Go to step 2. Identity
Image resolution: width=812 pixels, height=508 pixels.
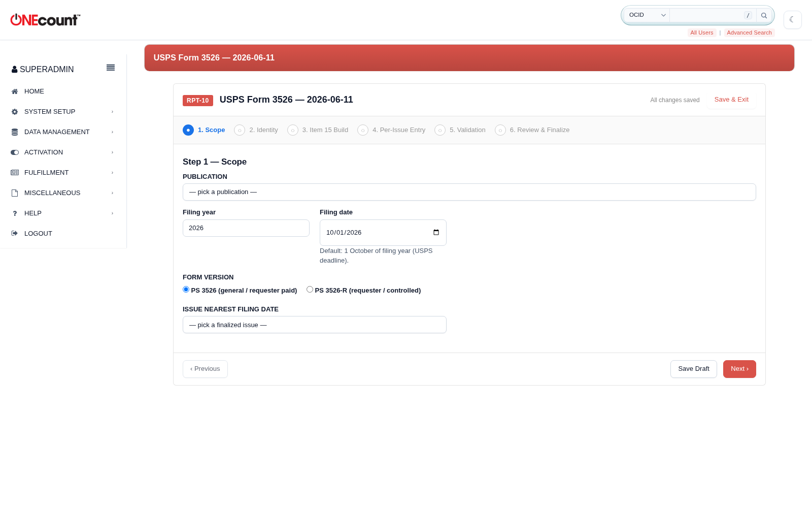pyautogui.click(x=256, y=130)
